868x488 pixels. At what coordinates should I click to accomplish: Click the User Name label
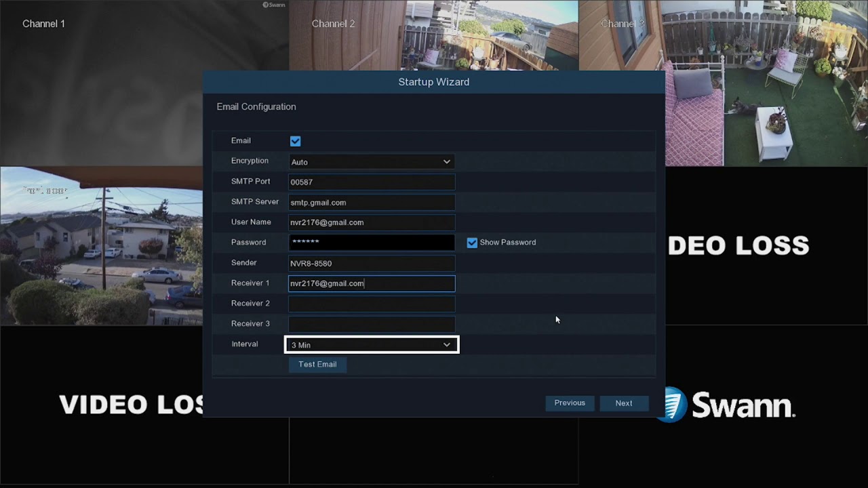[x=251, y=222]
